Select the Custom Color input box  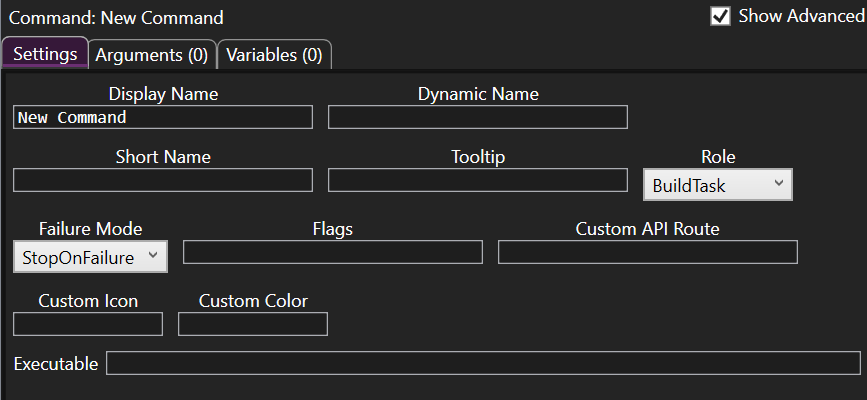pos(253,324)
